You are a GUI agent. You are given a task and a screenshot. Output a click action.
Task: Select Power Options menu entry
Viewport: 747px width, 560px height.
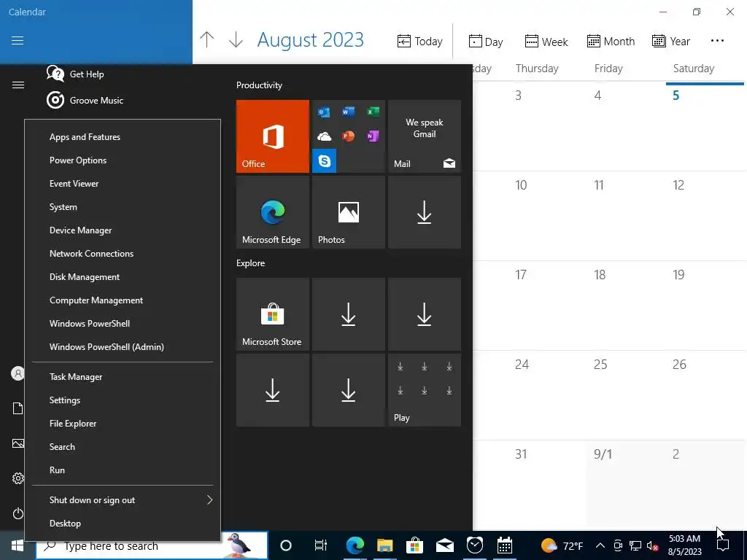[x=123, y=160]
